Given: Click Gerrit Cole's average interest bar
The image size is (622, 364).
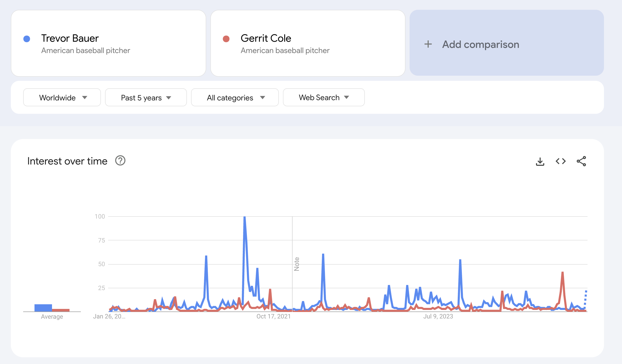Looking at the screenshot, I should pyautogui.click(x=61, y=310).
